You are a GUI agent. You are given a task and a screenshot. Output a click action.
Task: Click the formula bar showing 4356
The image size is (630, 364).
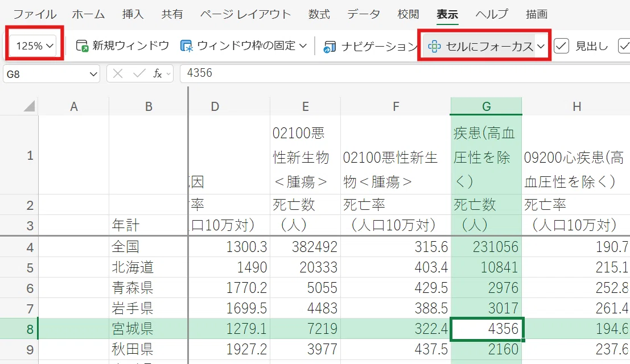(x=405, y=73)
